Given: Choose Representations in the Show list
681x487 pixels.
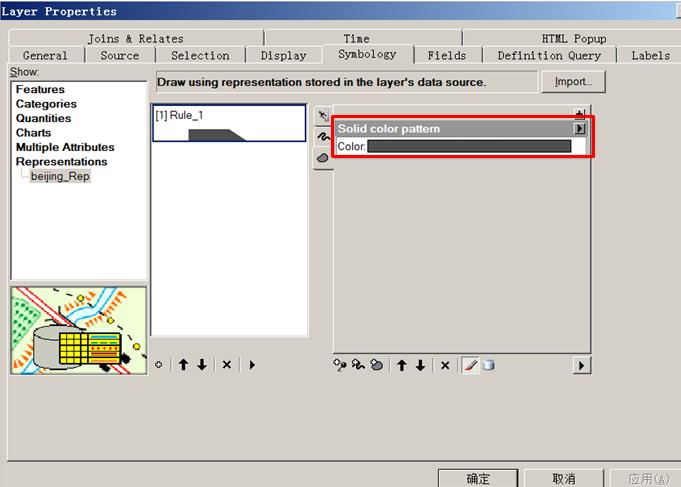Looking at the screenshot, I should click(x=61, y=162).
